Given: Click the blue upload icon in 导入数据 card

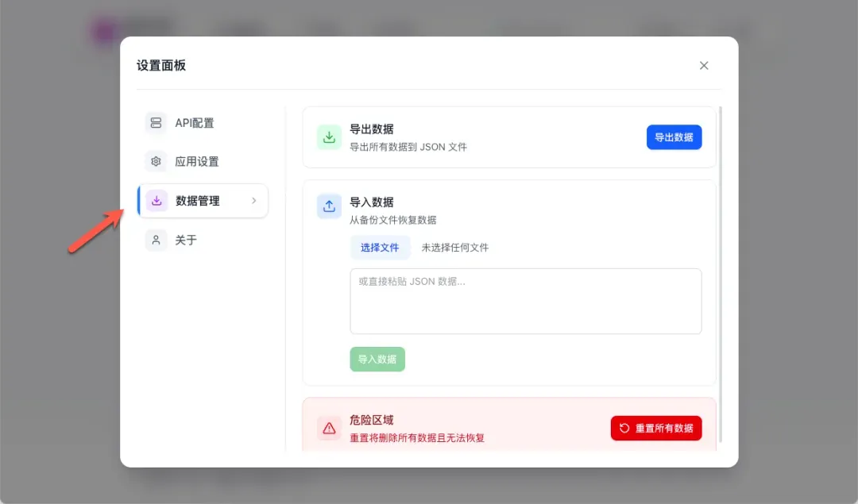Looking at the screenshot, I should [329, 206].
